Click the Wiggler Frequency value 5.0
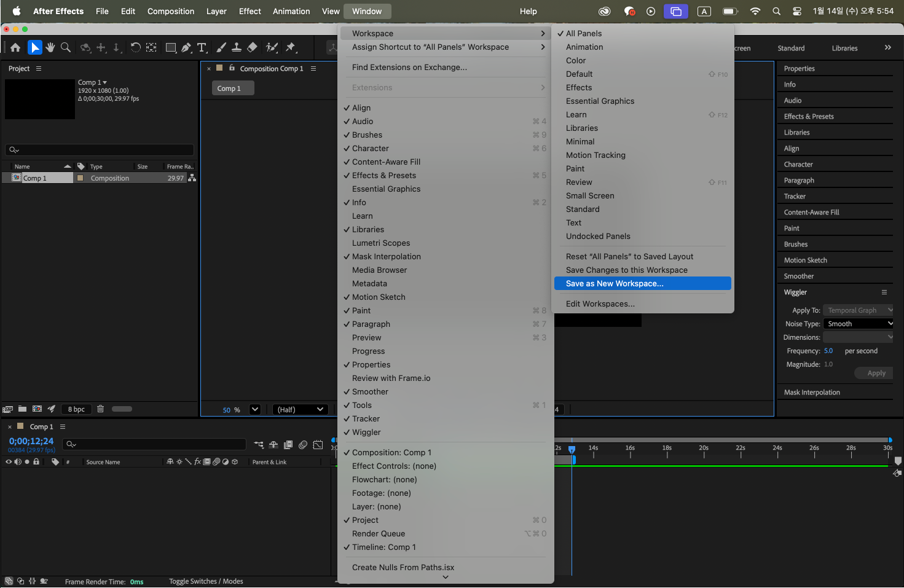 828,351
